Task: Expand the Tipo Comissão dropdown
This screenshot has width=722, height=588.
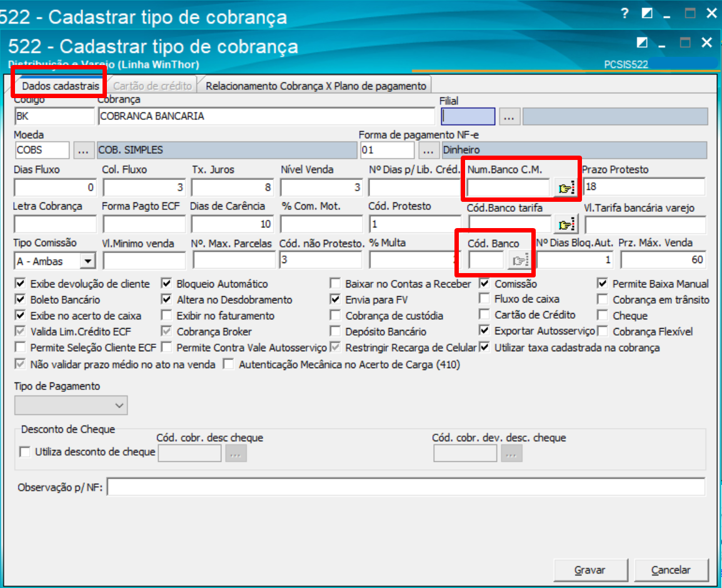Action: [88, 261]
